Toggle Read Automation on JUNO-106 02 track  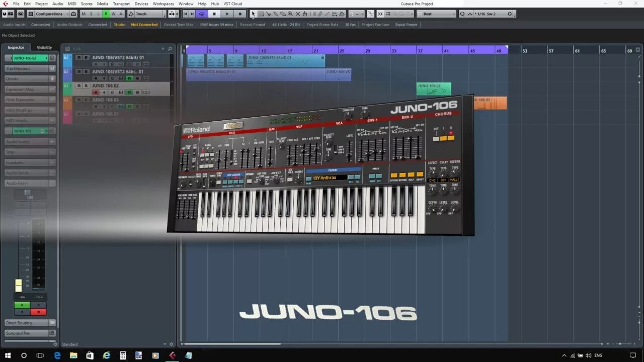point(129,93)
